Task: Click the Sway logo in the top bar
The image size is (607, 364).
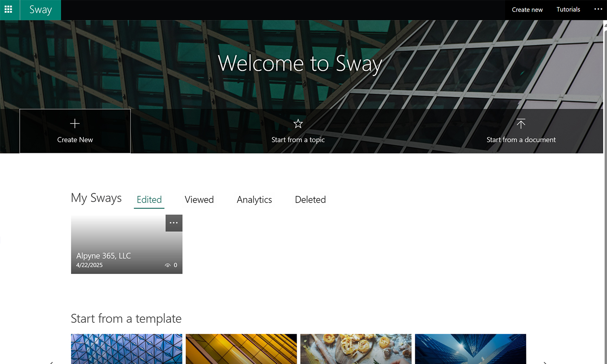Action: pos(40,10)
